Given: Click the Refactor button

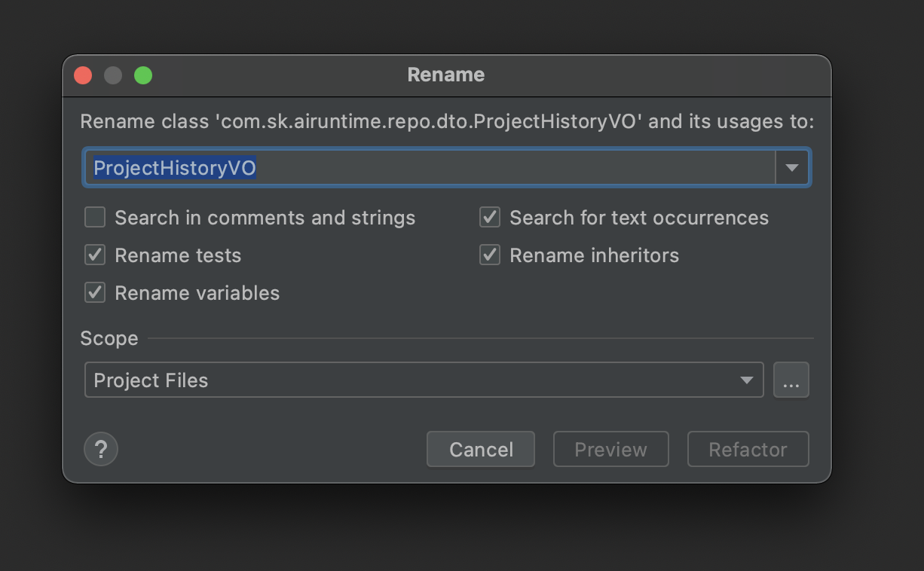Looking at the screenshot, I should pyautogui.click(x=748, y=450).
